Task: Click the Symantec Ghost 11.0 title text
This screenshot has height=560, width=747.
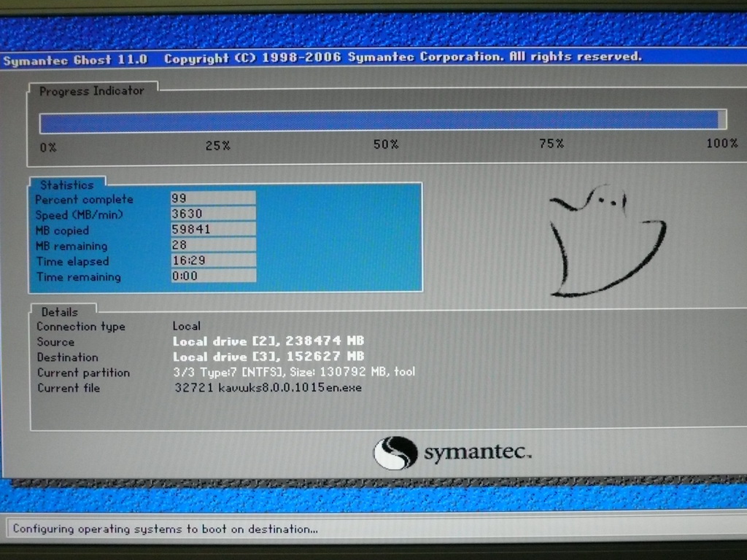Action: point(75,60)
